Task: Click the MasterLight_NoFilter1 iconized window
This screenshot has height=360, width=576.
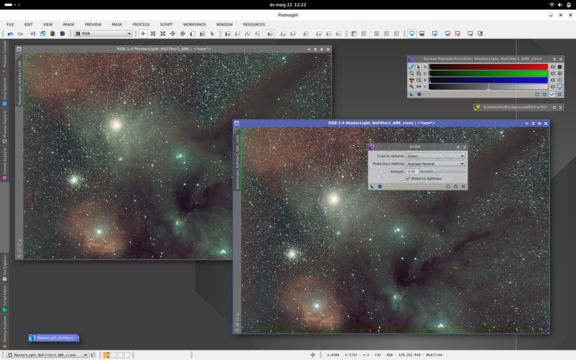Action: click(54, 338)
